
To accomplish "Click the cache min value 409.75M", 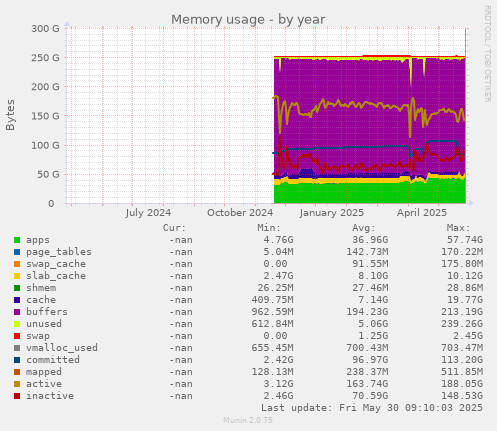I will [273, 300].
